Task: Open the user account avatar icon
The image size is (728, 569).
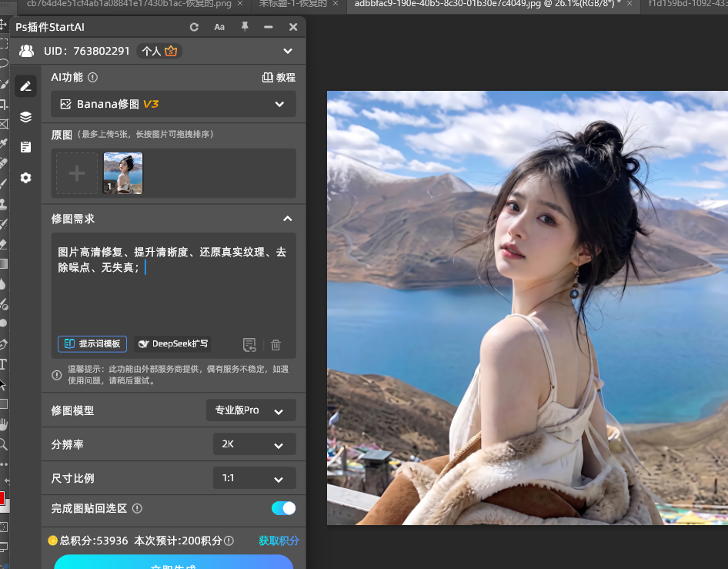Action: click(x=26, y=51)
